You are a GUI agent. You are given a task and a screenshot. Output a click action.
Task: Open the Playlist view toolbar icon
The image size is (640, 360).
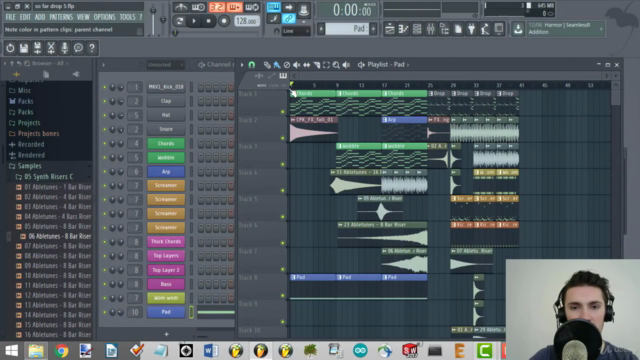(x=390, y=29)
